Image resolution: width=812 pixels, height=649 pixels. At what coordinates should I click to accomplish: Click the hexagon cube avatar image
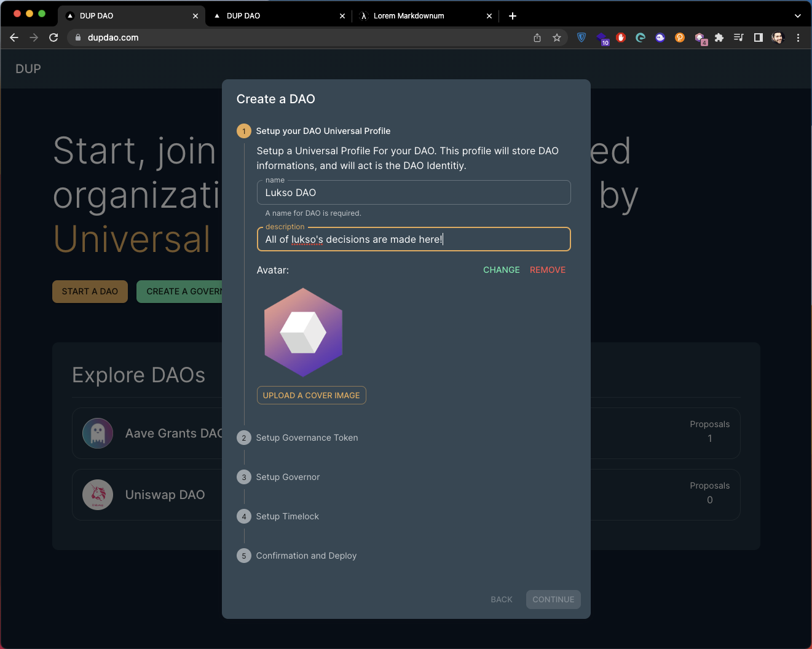pyautogui.click(x=303, y=332)
